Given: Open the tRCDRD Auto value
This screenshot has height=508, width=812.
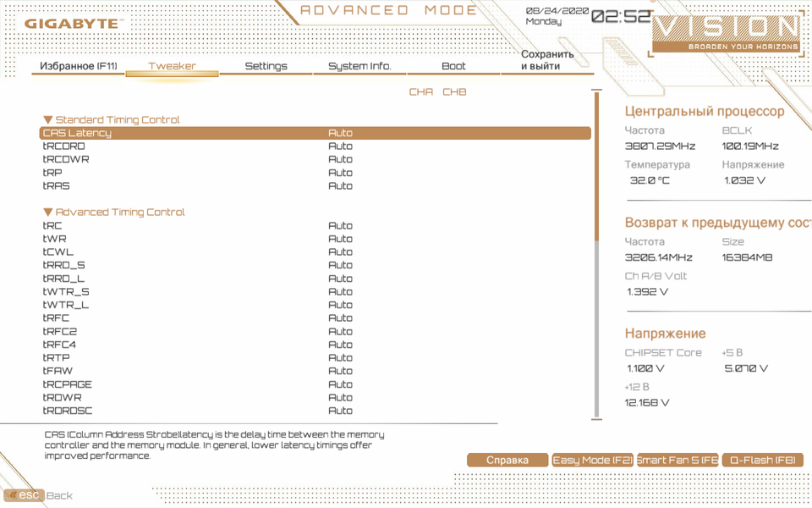Looking at the screenshot, I should click(340, 146).
